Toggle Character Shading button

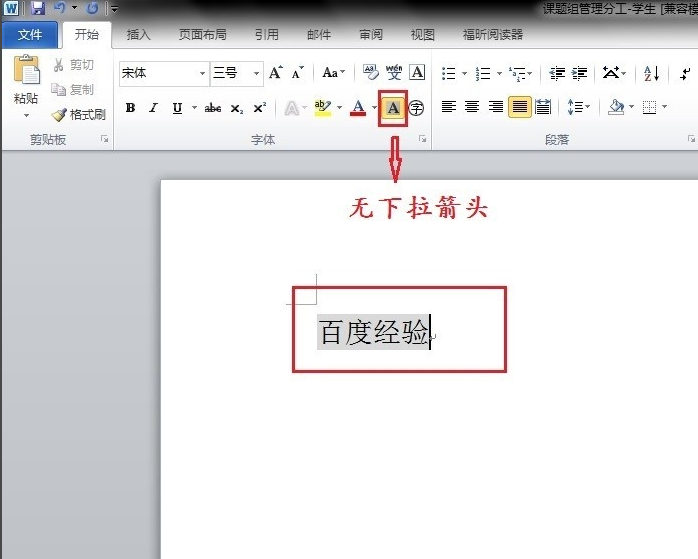point(393,108)
